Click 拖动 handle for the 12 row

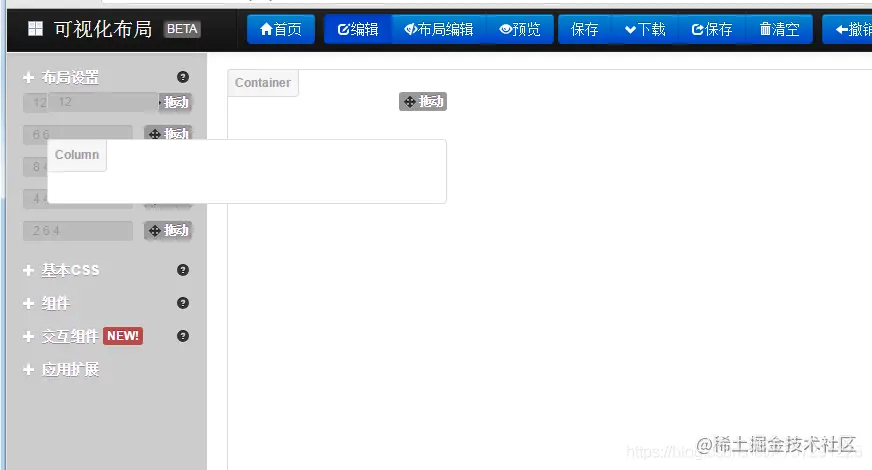(176, 102)
